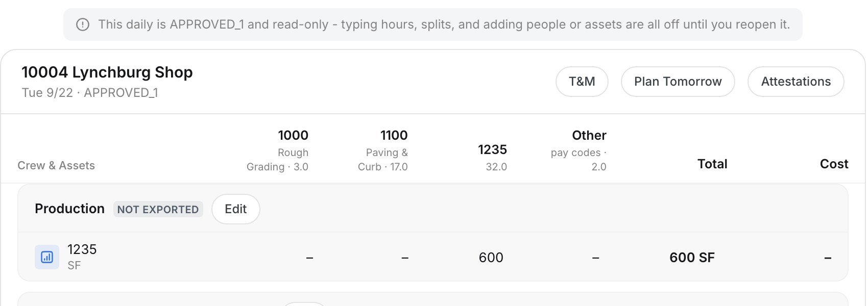Click the Tue 9/22 APPROVED_1 status line
This screenshot has height=306, width=868.
pos(90,93)
